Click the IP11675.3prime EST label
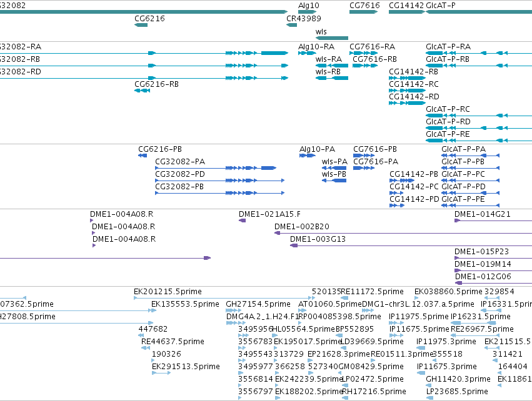532x401 pixels. [x=447, y=367]
